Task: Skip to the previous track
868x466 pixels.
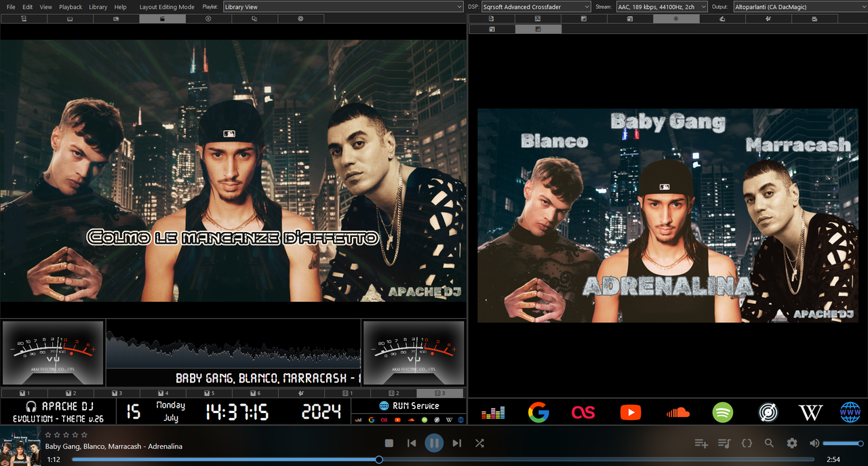Action: tap(412, 443)
